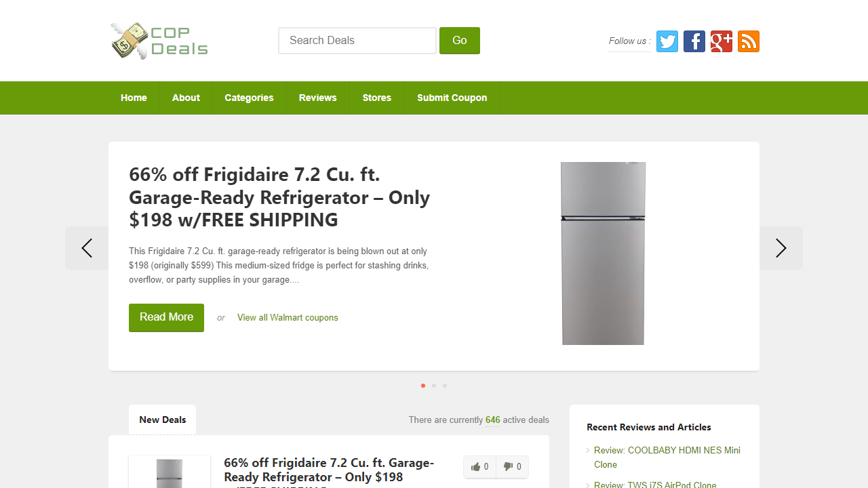This screenshot has width=868, height=488.
Task: Open the Facebook follow icon
Action: pyautogui.click(x=694, y=41)
